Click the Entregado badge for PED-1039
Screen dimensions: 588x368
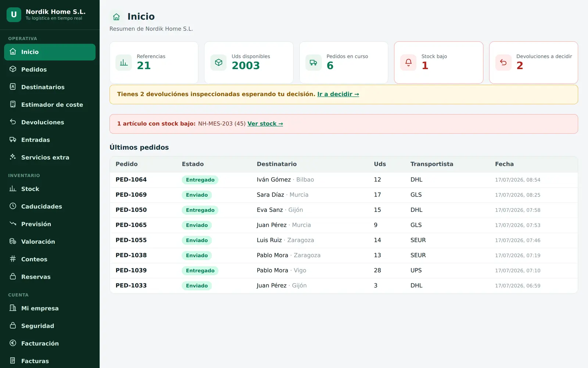[200, 270]
